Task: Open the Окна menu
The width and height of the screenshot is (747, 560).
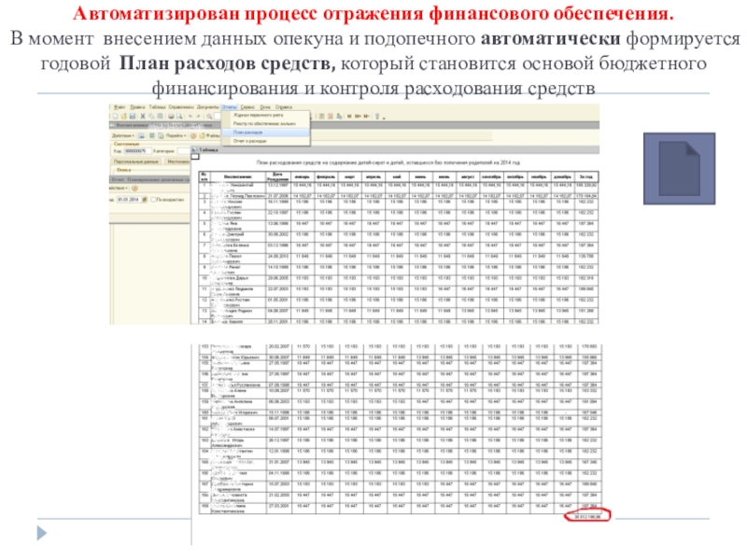Action: point(265,107)
